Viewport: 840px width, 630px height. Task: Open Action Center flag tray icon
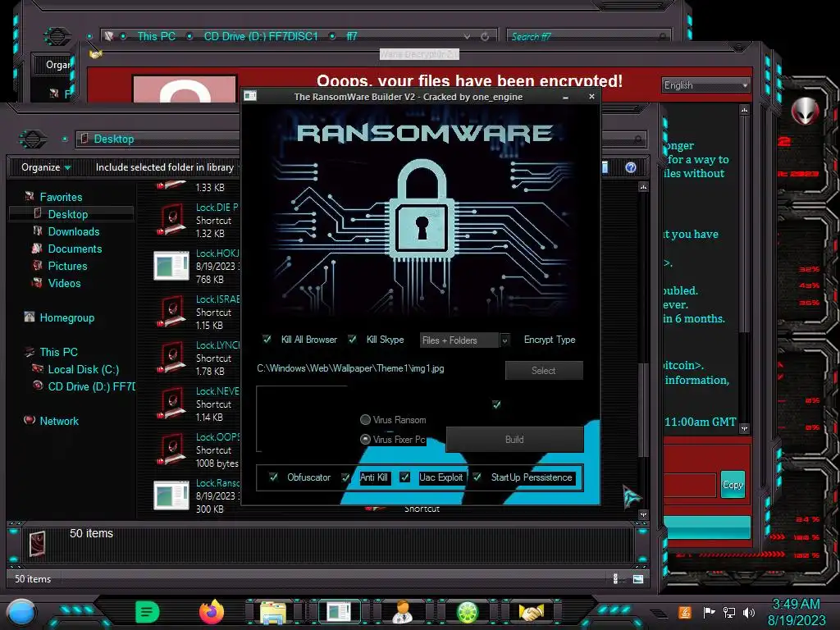click(x=709, y=612)
